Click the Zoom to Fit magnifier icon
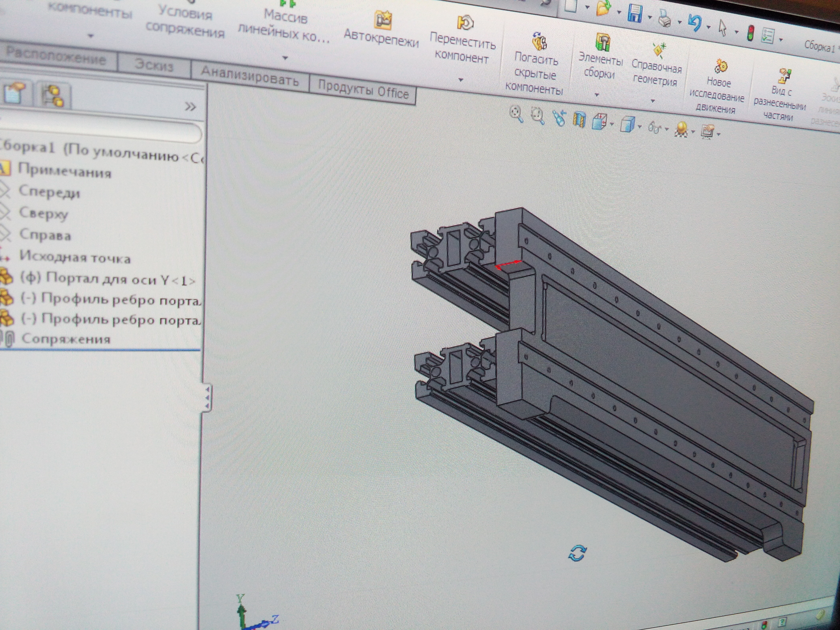 [x=516, y=114]
